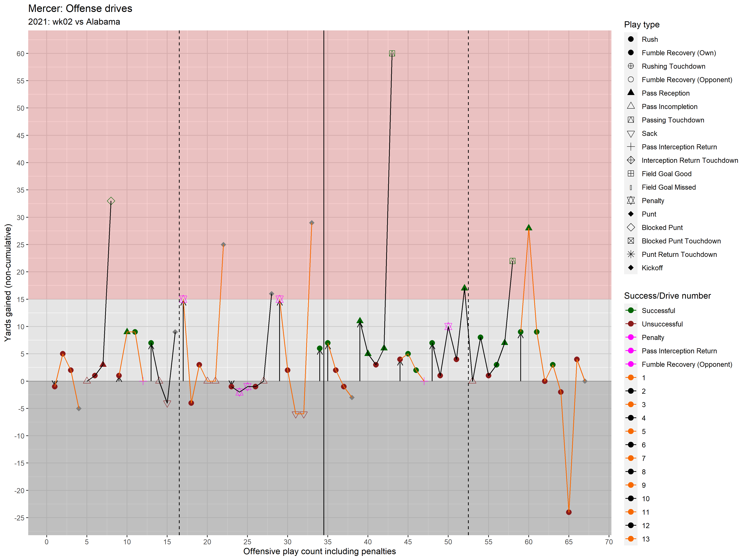
Task: Click the rush point at minus 24 yards
Action: point(569,512)
